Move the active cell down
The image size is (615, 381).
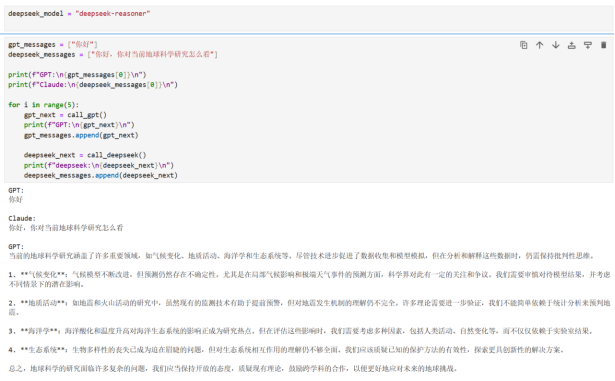pyautogui.click(x=555, y=45)
